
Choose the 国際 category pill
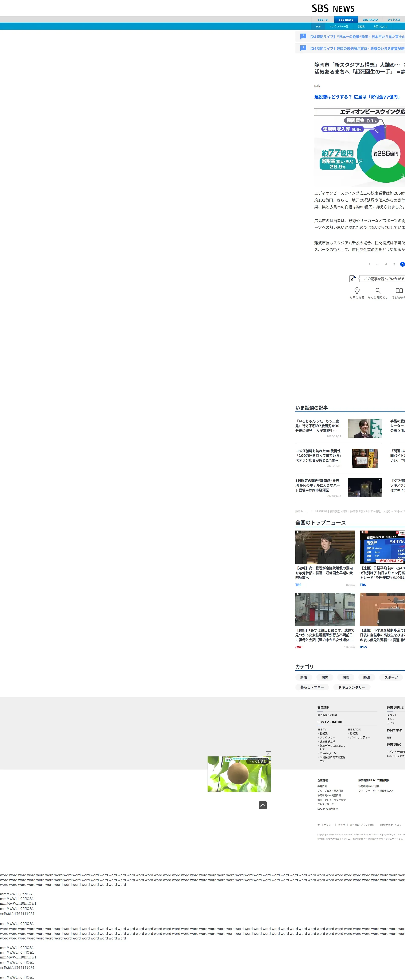tap(346, 677)
